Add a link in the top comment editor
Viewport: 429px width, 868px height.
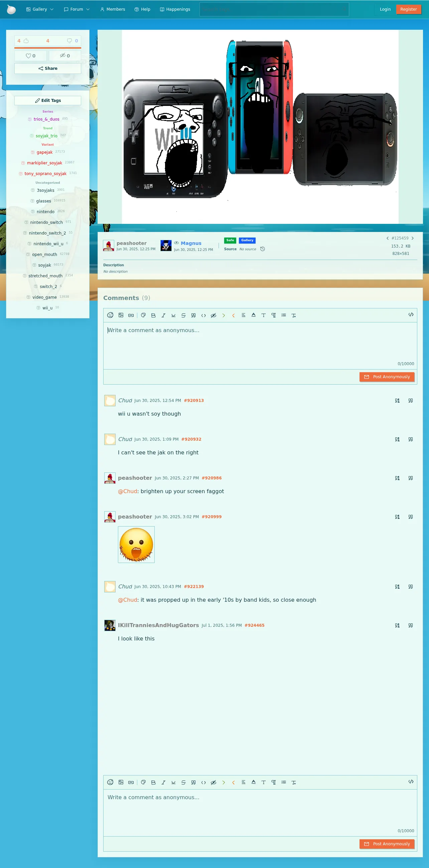tap(131, 315)
